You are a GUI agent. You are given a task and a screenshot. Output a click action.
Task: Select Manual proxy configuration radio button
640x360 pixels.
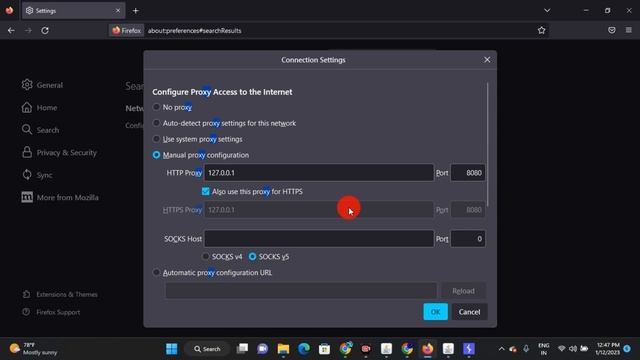pyautogui.click(x=156, y=155)
